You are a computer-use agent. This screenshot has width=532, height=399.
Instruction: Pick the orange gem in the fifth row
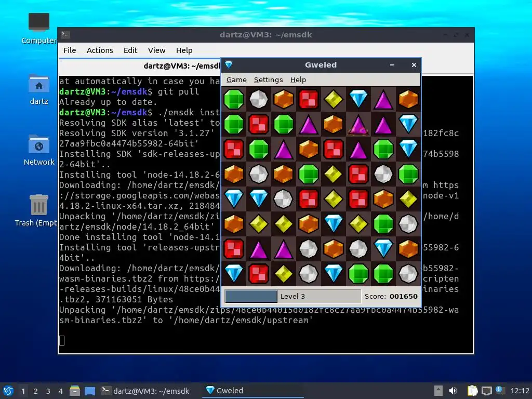(x=383, y=199)
